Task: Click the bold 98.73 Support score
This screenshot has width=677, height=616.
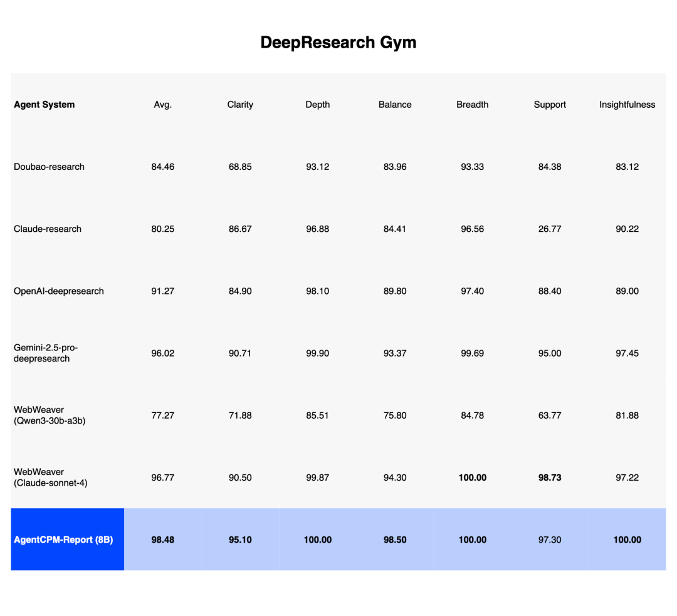Action: tap(550, 478)
